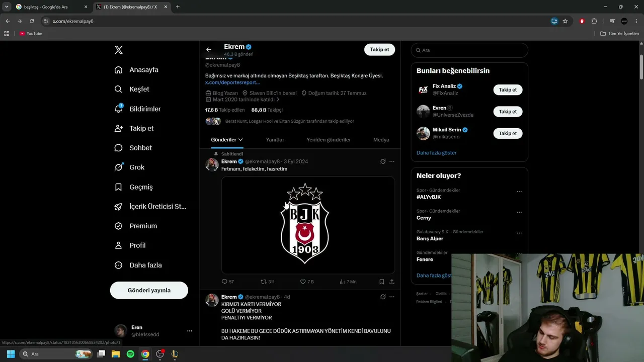The height and width of the screenshot is (362, 644).
Task: Open the x.com/deportesreport link
Action: point(232,82)
